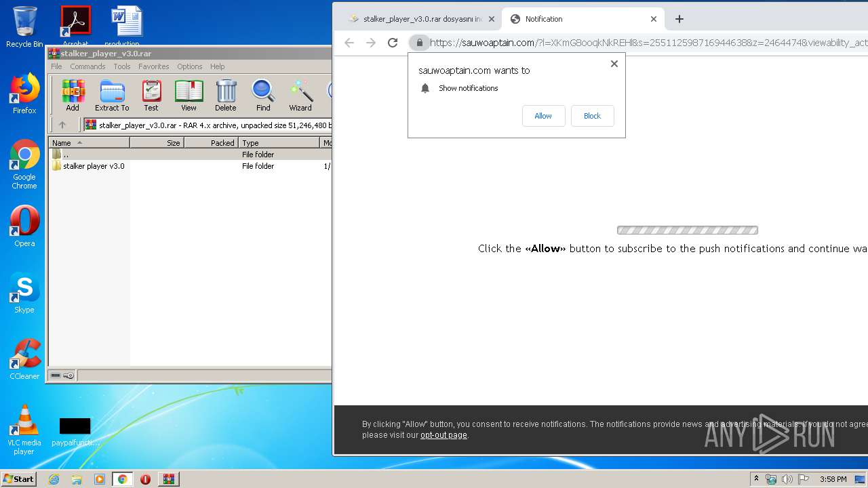This screenshot has width=868, height=488.
Task: Show hidden system tray icons
Action: click(x=757, y=479)
